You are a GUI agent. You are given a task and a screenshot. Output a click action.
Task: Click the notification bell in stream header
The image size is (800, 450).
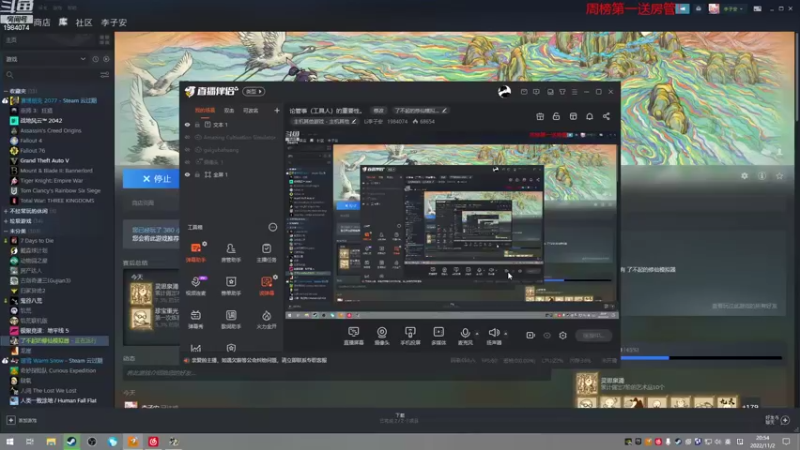click(x=589, y=116)
